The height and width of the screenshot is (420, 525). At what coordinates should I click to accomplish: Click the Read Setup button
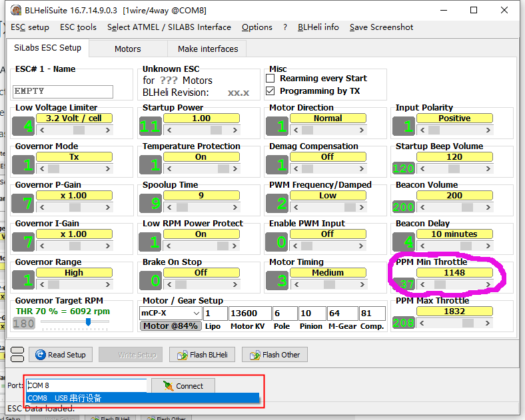[x=61, y=355]
